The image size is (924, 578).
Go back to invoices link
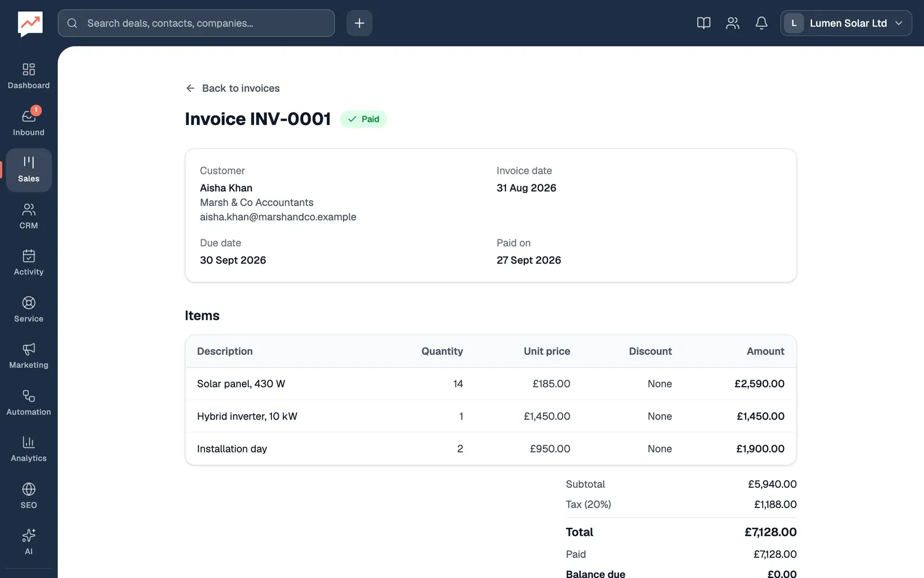click(x=232, y=88)
